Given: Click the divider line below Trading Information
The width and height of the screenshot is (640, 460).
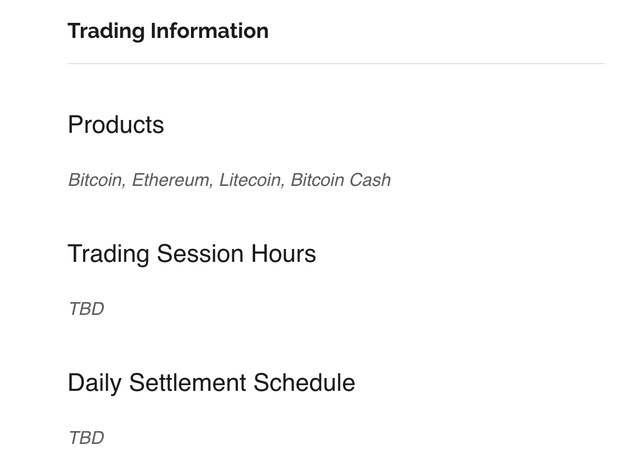Looking at the screenshot, I should (336, 64).
